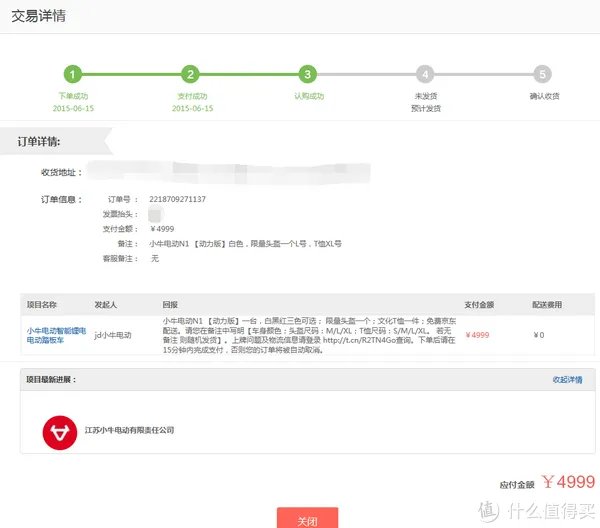The width and height of the screenshot is (600, 528).
Task: Collapse details via 收起详情 link
Action: pyautogui.click(x=567, y=380)
